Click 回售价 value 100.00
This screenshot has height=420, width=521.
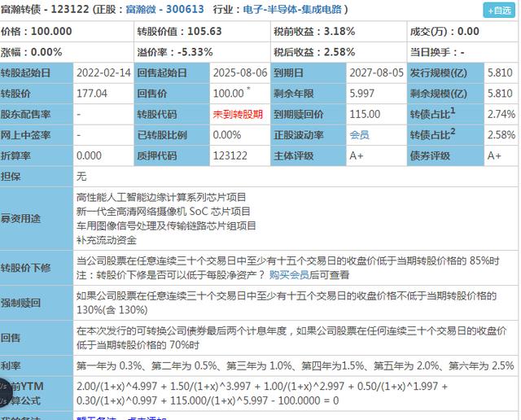pos(228,94)
